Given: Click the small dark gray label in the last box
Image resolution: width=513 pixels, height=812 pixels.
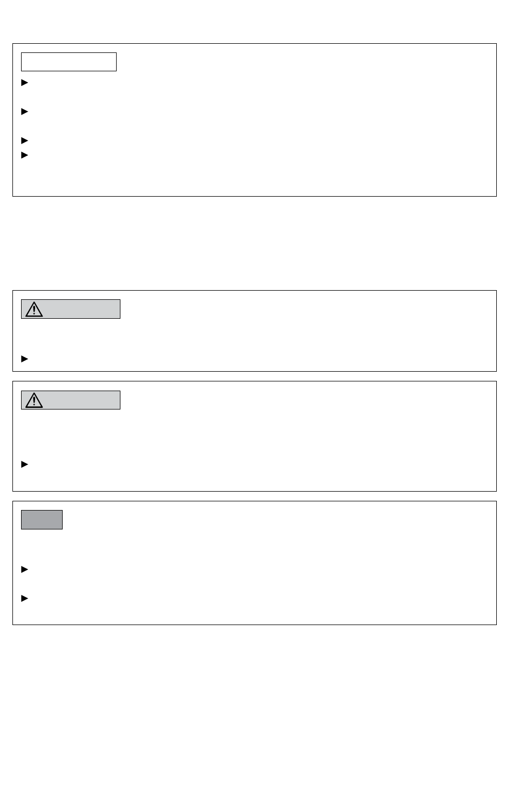Looking at the screenshot, I should 42,520.
